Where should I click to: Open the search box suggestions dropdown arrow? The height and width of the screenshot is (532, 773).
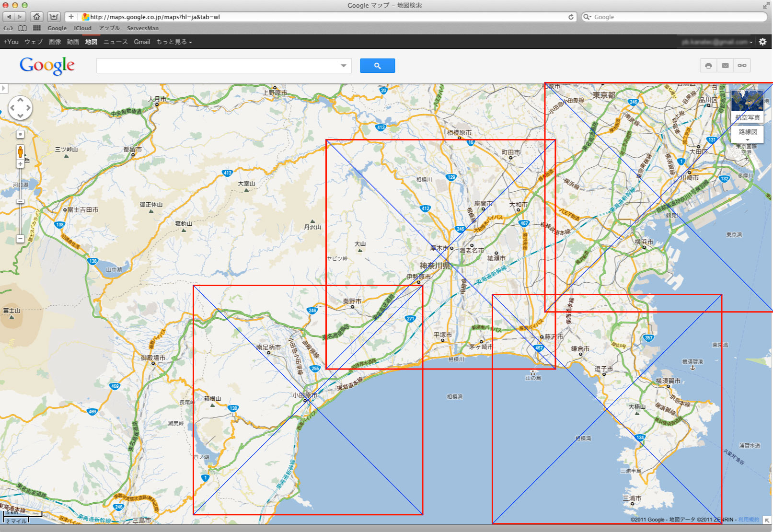(344, 66)
